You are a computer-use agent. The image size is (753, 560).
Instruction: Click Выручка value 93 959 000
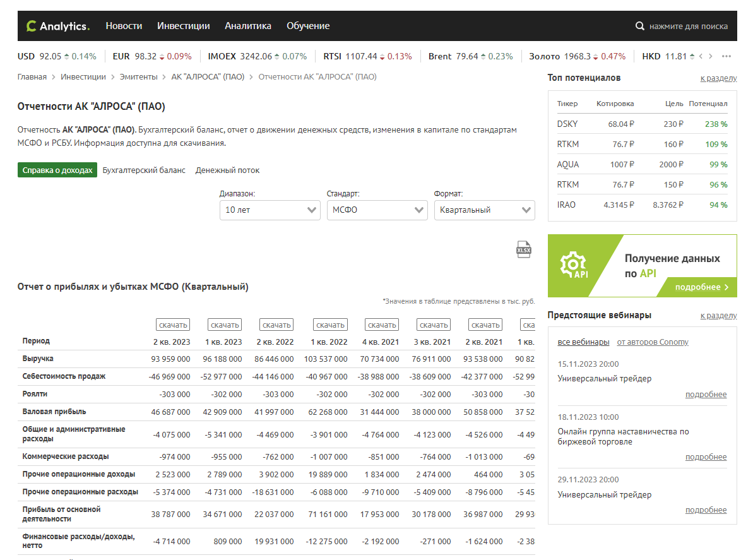(x=170, y=359)
